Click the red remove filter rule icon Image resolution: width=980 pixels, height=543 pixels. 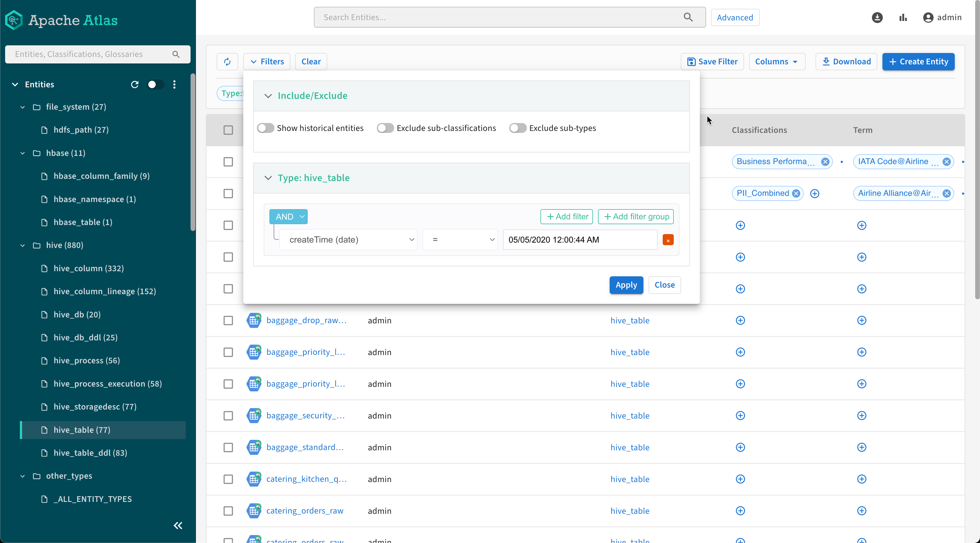click(x=668, y=240)
